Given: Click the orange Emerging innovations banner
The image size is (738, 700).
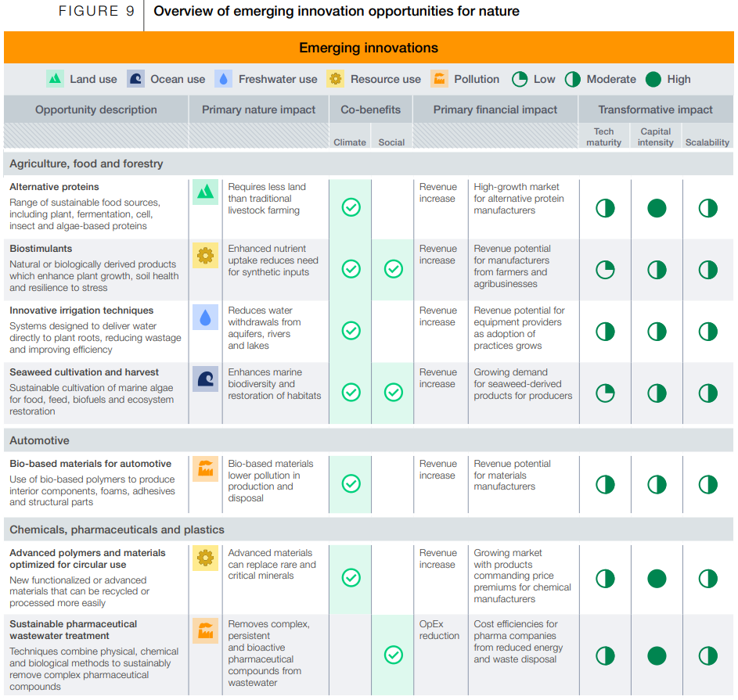Looking at the screenshot, I should pos(369,48).
